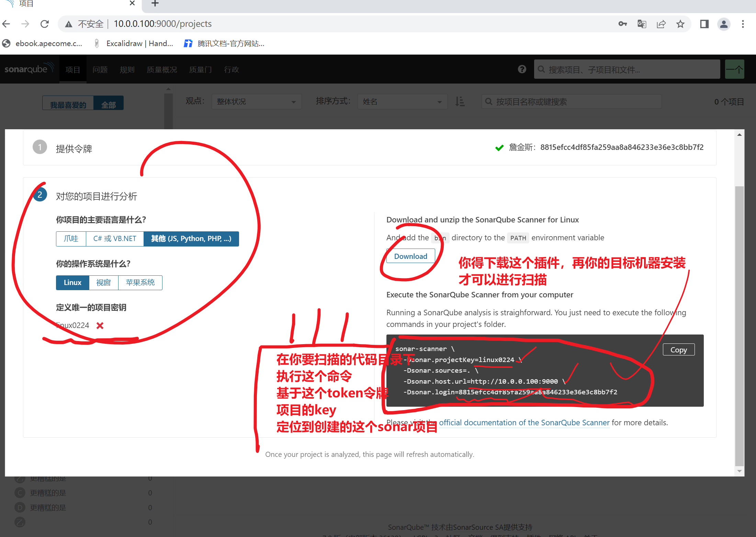Click the SonarQube help question mark icon
756x537 pixels.
click(x=522, y=69)
